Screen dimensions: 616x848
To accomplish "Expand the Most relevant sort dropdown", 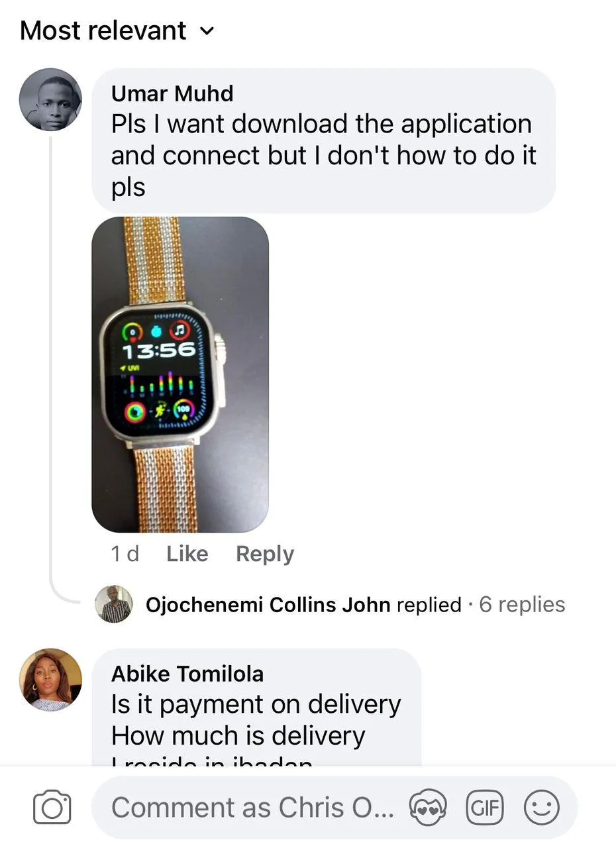I will pos(117,30).
